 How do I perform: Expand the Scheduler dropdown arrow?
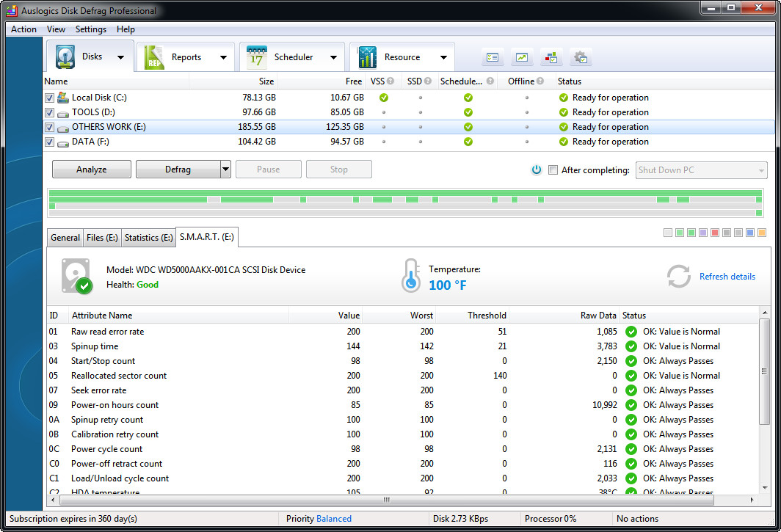(334, 57)
